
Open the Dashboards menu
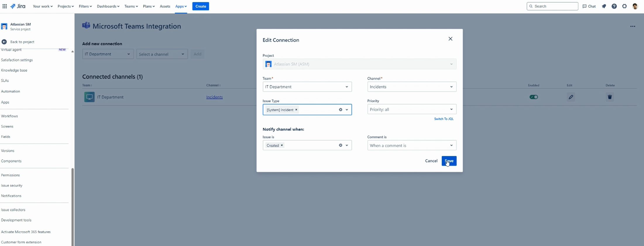click(x=108, y=6)
